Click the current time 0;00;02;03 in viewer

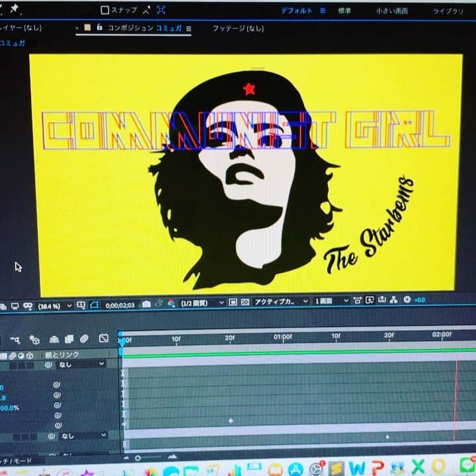coord(120,305)
